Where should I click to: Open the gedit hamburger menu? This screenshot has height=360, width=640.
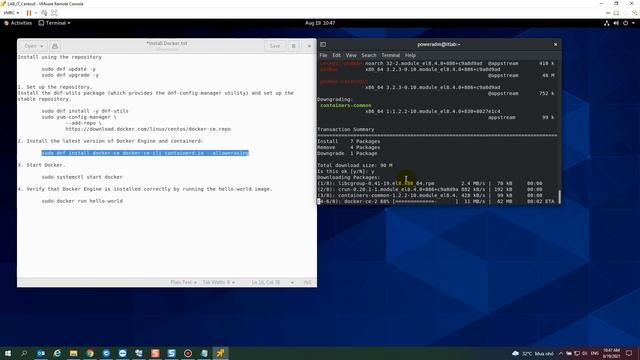293,46
